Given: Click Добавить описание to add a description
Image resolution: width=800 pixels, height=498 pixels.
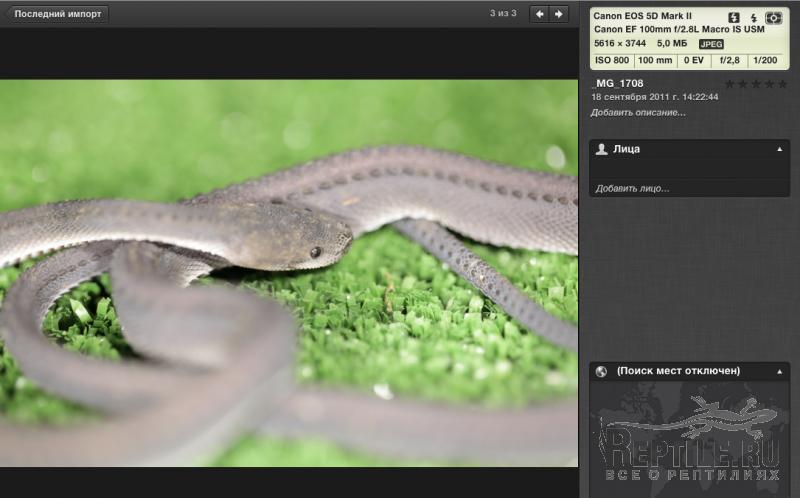Looking at the screenshot, I should [x=638, y=112].
